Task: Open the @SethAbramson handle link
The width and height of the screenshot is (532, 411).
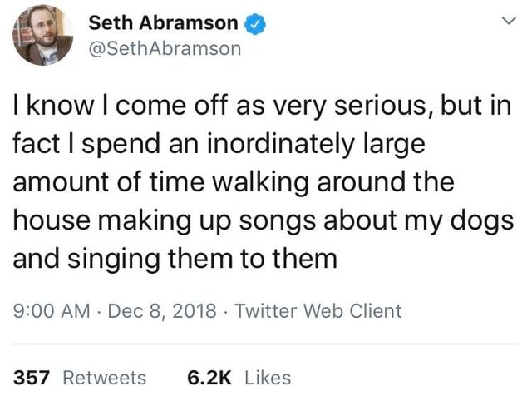Action: click(x=165, y=49)
